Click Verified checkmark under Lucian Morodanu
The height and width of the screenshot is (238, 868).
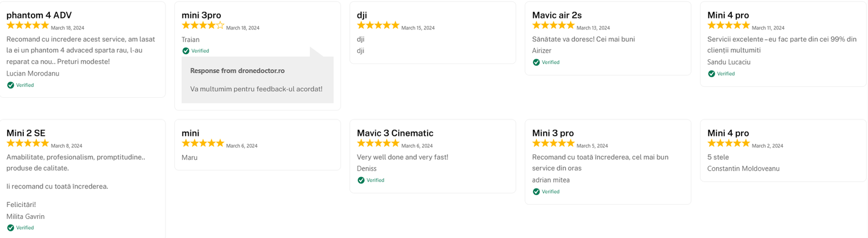tap(10, 85)
